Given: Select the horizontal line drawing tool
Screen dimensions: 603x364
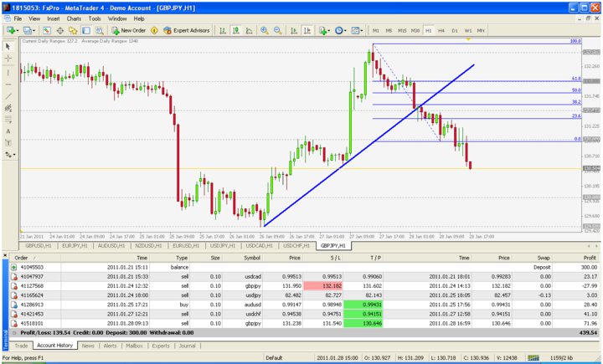Looking at the screenshot, I should pos(8,84).
